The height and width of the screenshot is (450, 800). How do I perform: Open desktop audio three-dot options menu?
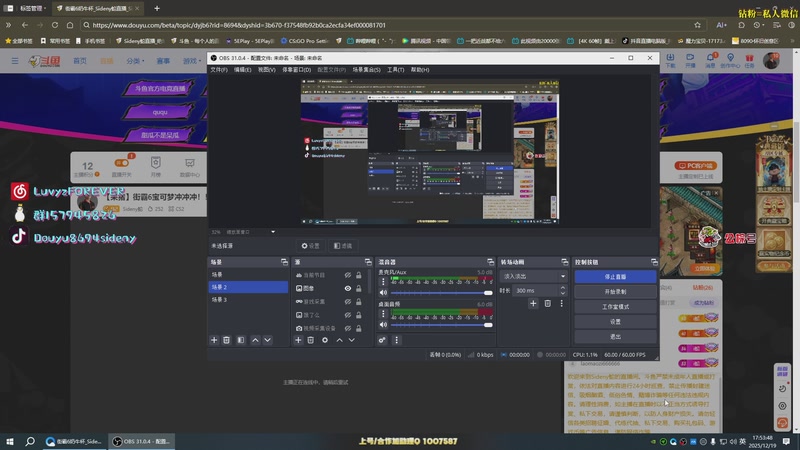coord(383,313)
